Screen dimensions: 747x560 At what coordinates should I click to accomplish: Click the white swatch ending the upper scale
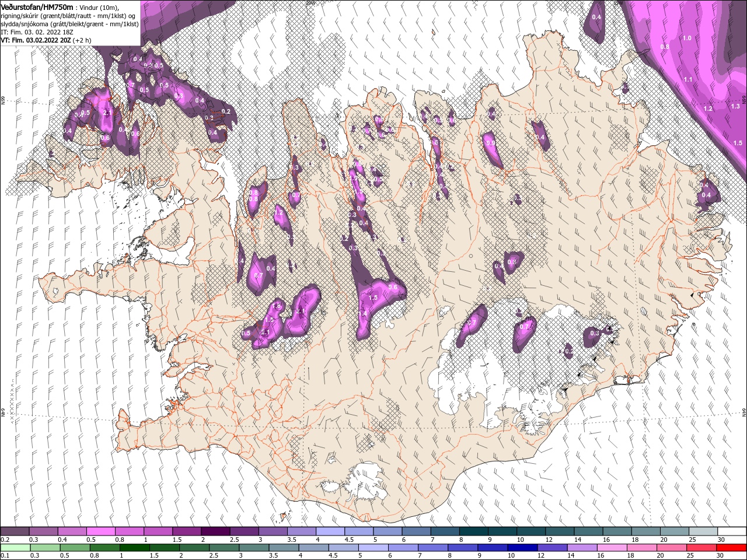[731, 531]
